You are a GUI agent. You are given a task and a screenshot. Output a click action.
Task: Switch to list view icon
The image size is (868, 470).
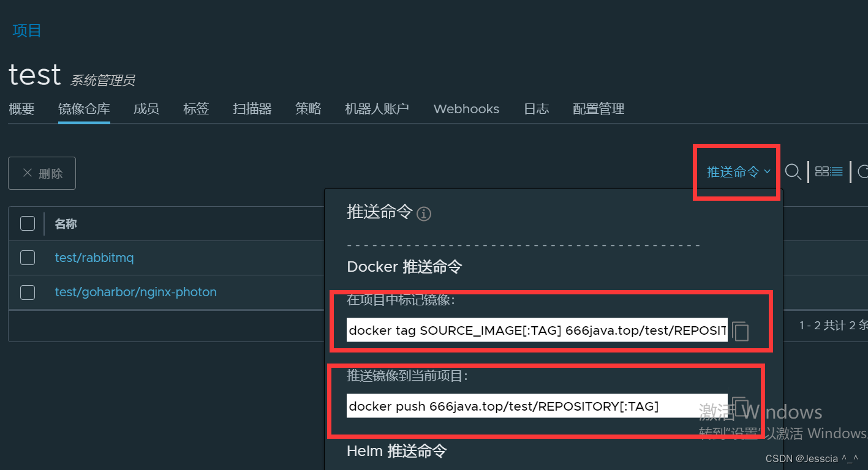pos(837,171)
